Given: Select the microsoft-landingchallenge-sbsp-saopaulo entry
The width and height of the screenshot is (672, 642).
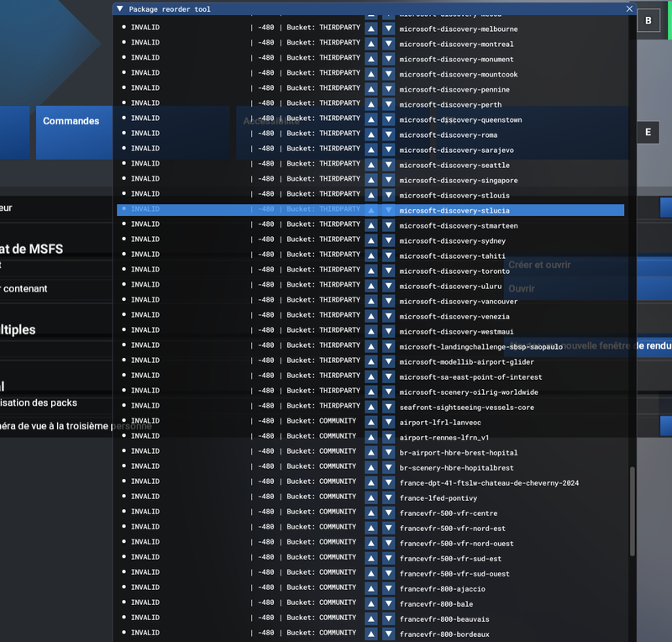Looking at the screenshot, I should tap(480, 346).
